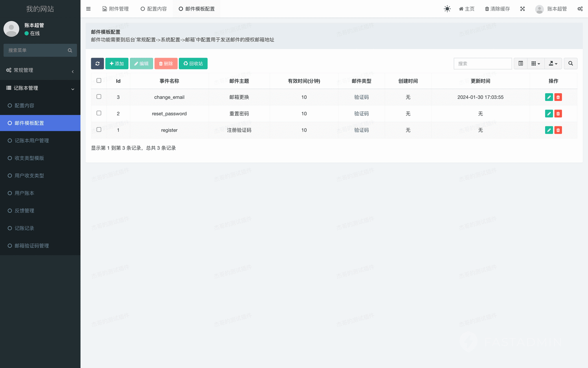Click the refresh table icon button
The image size is (588, 368).
coord(97,63)
